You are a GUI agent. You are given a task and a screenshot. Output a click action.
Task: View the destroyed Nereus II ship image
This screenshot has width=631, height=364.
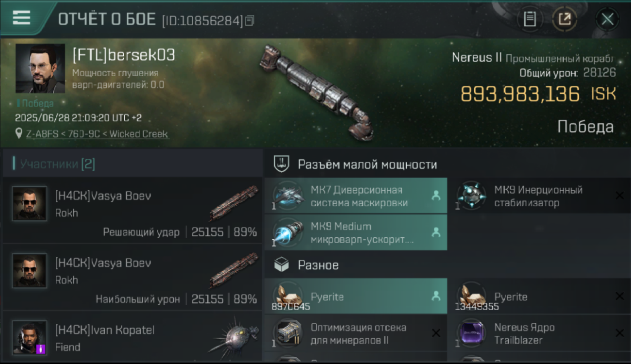(x=316, y=91)
